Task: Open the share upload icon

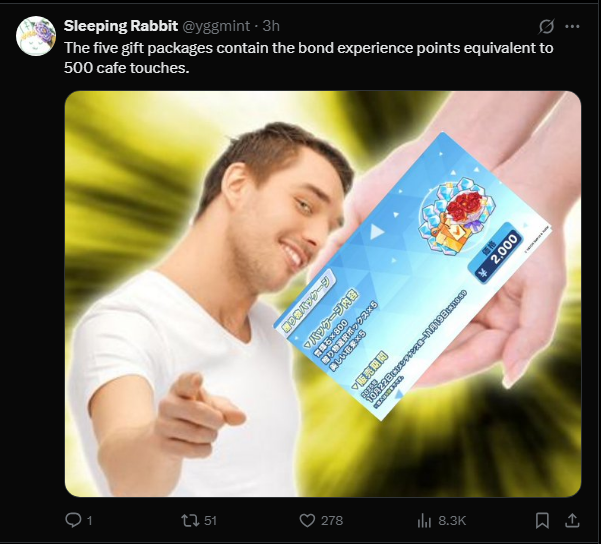Action: [572, 521]
